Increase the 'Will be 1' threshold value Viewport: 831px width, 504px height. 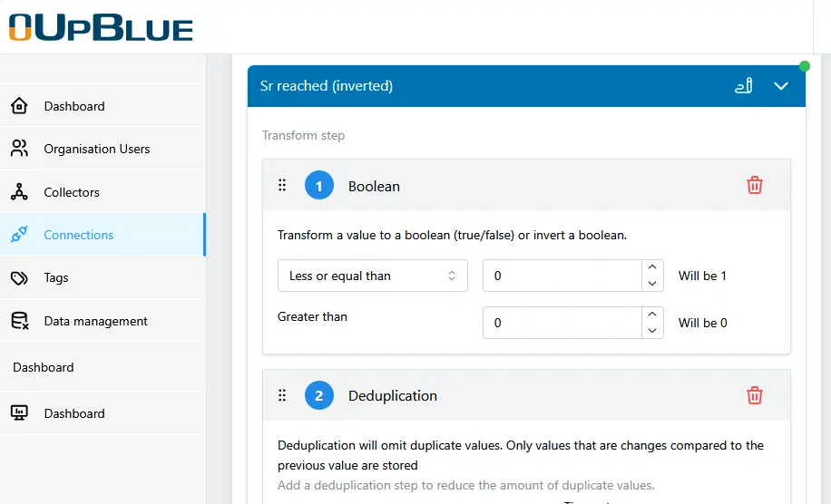pyautogui.click(x=651, y=268)
